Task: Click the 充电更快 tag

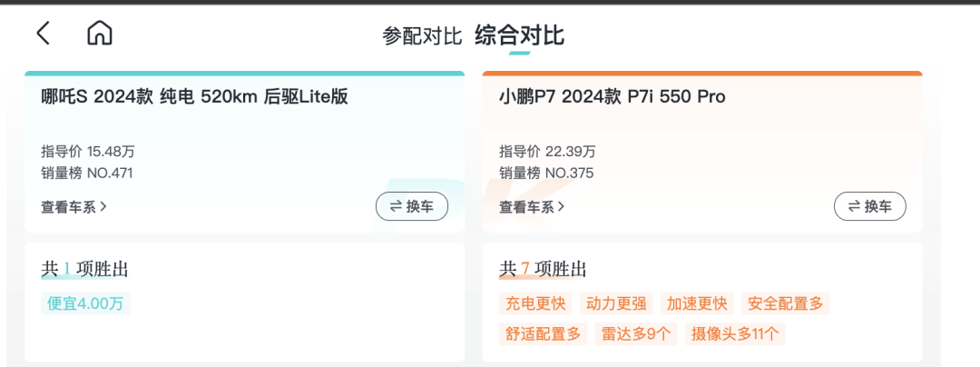Action: (x=535, y=303)
